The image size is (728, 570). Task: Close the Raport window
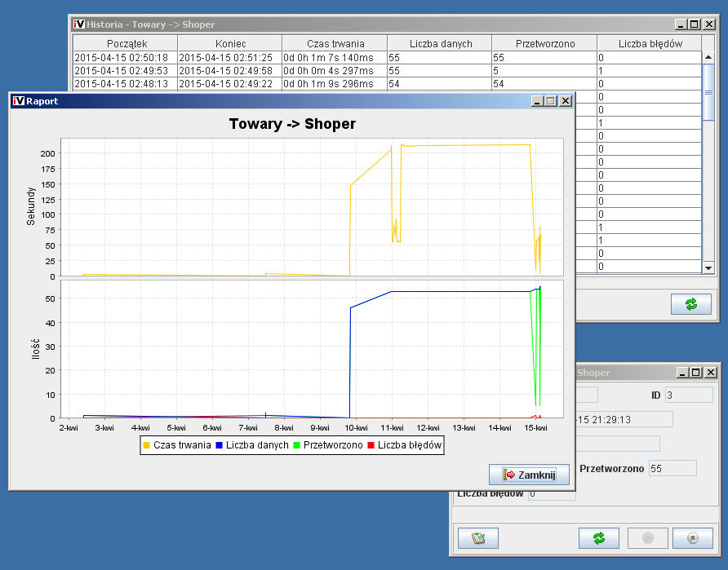(566, 100)
